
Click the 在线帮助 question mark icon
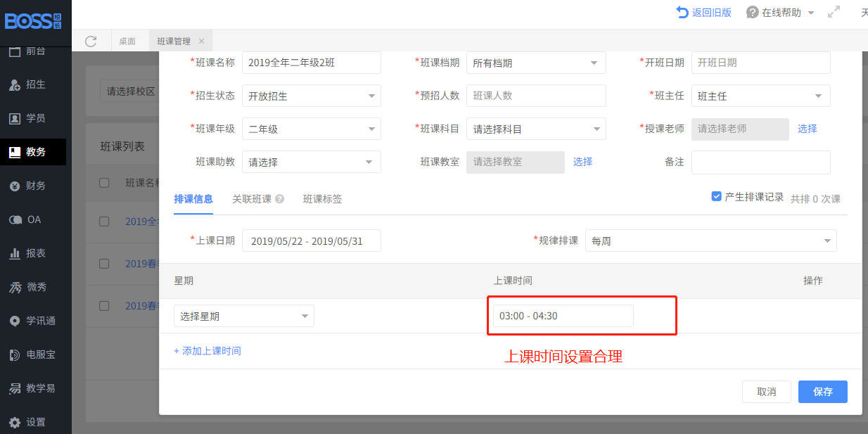pyautogui.click(x=752, y=12)
